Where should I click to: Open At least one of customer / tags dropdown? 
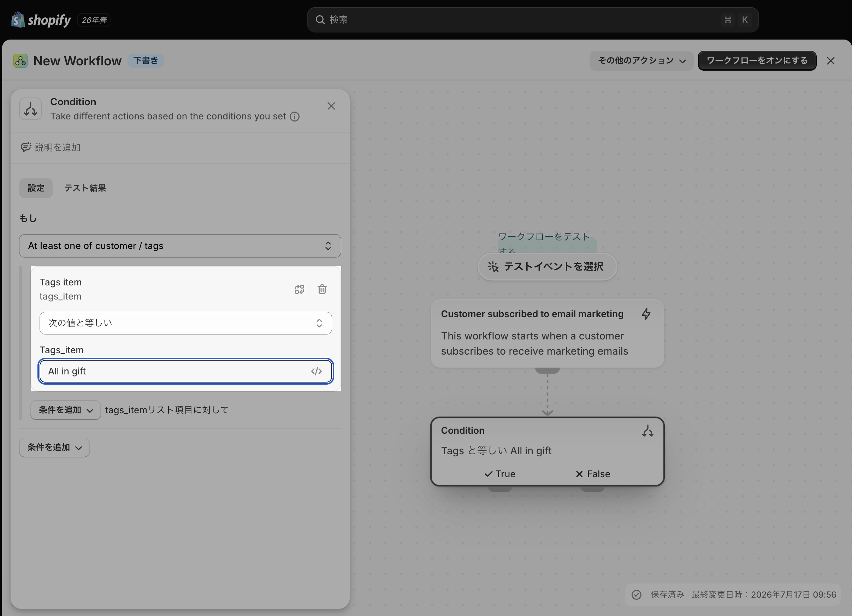point(180,246)
